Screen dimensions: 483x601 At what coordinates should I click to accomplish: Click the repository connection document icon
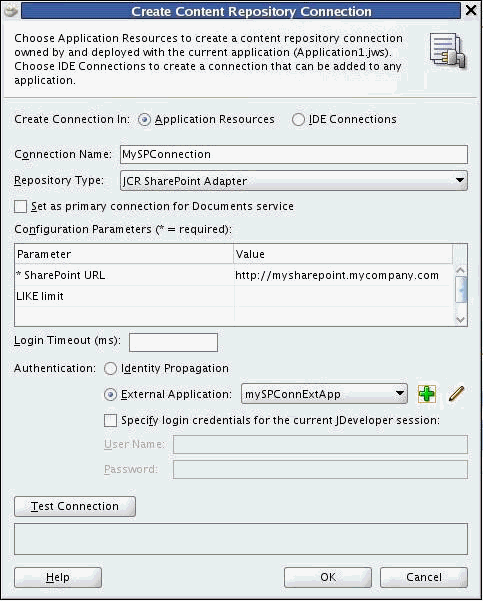(x=447, y=50)
